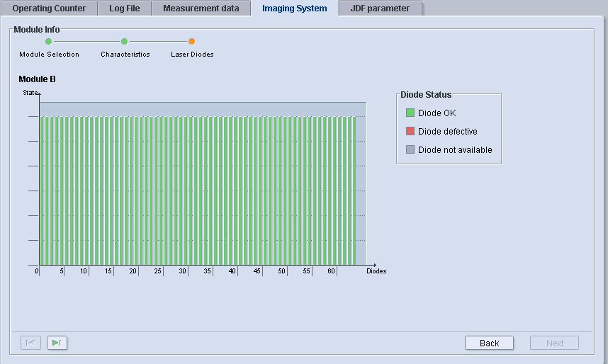Click the red Diode defective legend square
This screenshot has height=364, width=608.
coord(410,131)
